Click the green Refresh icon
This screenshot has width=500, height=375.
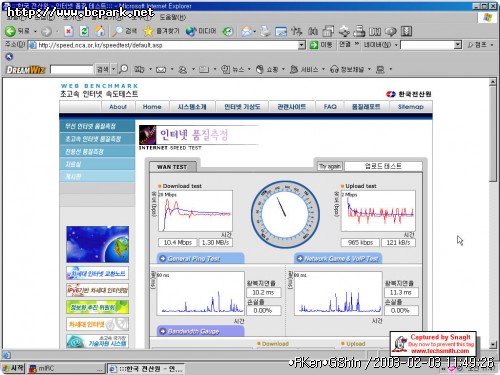(x=84, y=31)
